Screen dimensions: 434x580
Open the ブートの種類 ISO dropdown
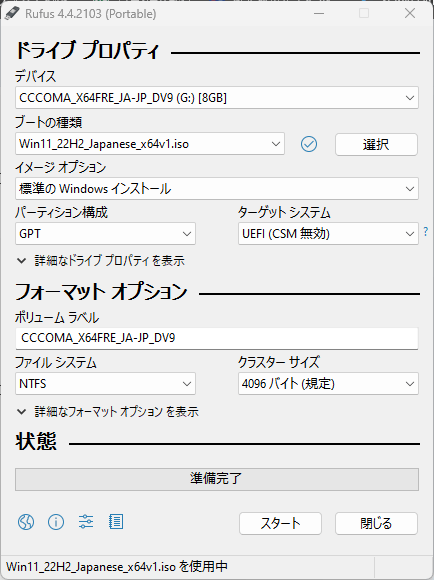point(150,144)
